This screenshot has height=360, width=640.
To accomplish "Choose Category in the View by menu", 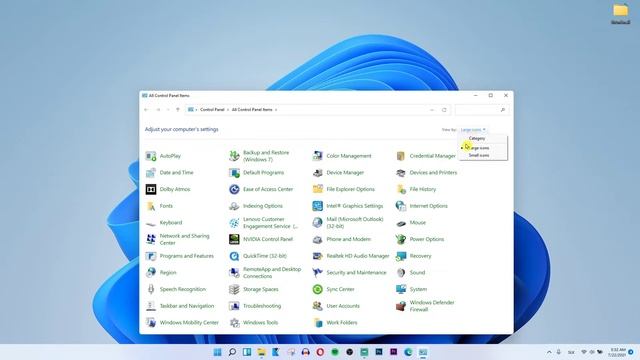I will point(477,138).
